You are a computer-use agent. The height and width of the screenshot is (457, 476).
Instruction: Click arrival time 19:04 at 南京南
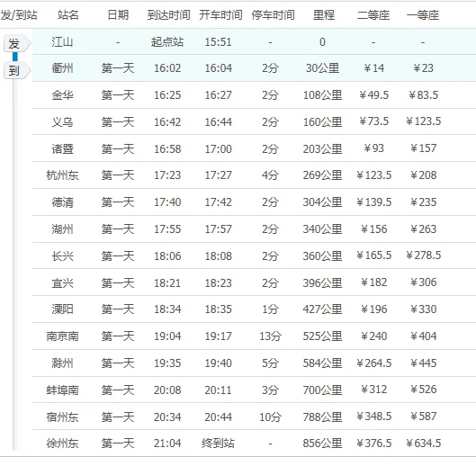pos(167,336)
